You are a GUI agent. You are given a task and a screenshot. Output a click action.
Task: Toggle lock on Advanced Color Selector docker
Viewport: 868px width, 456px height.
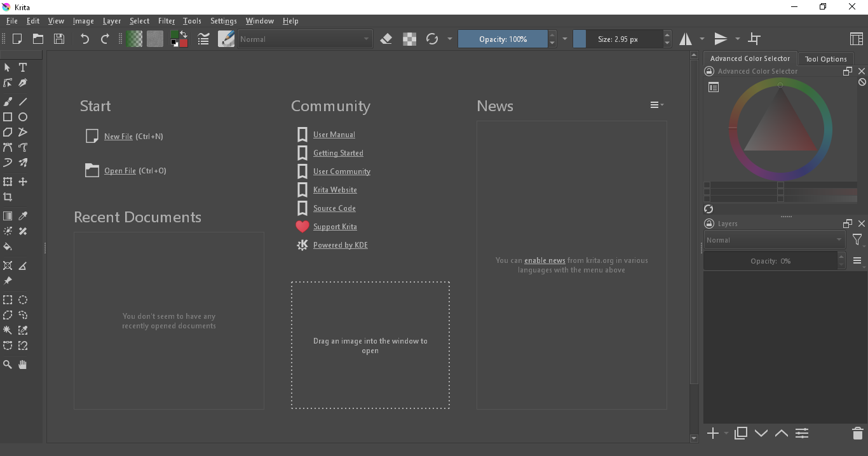pos(710,71)
